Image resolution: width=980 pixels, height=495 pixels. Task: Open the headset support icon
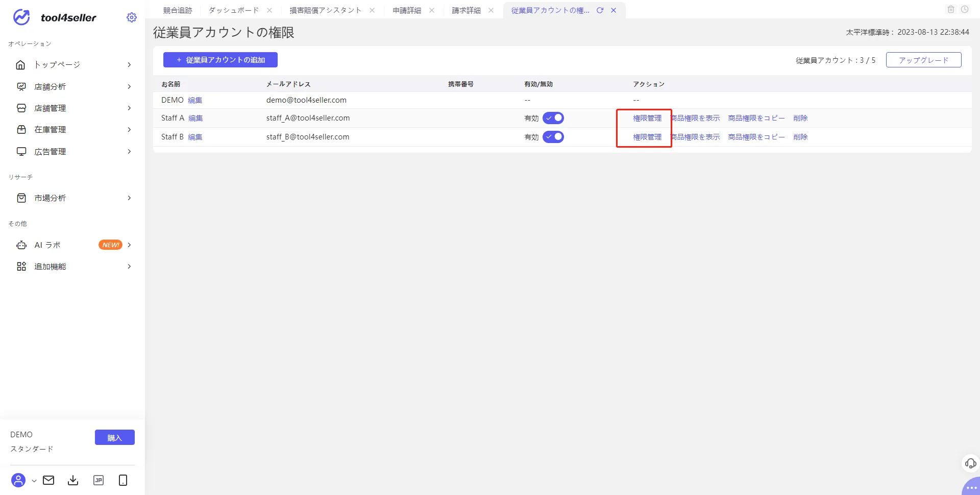(x=971, y=463)
